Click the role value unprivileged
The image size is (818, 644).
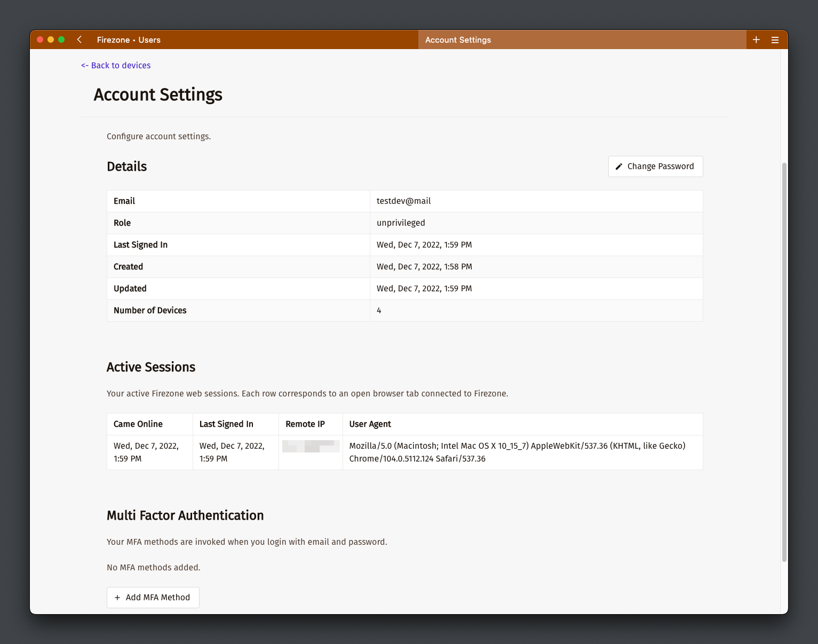(x=401, y=223)
